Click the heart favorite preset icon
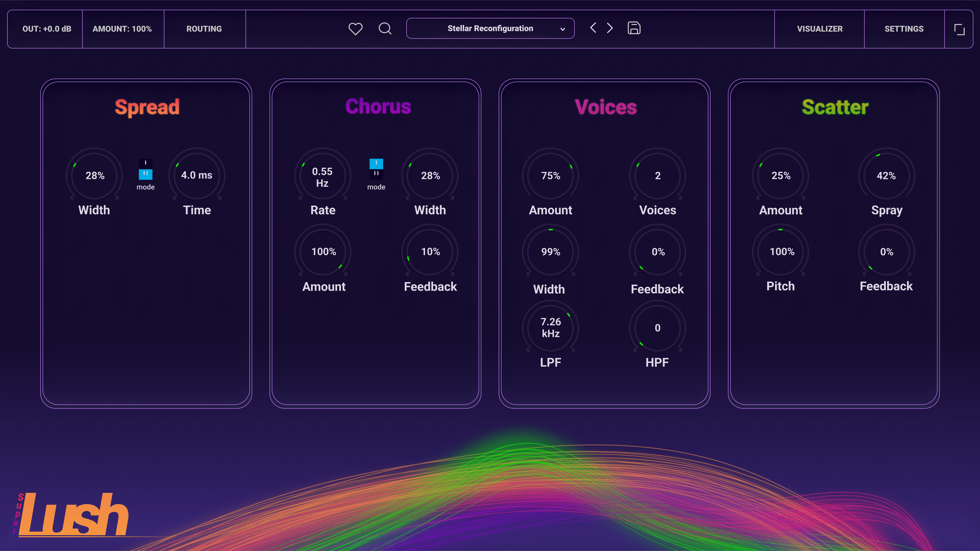This screenshot has height=551, width=980. (x=355, y=29)
